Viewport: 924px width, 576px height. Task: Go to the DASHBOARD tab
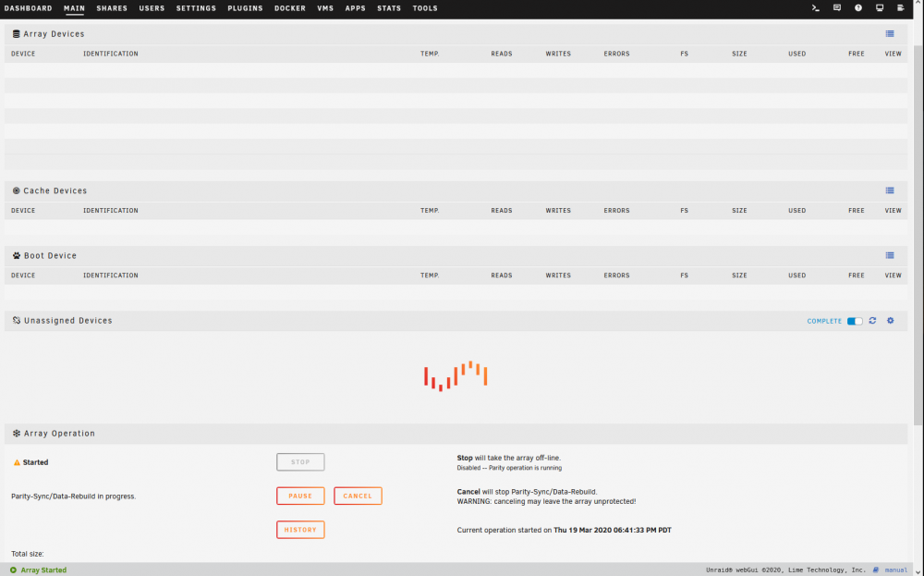29,8
